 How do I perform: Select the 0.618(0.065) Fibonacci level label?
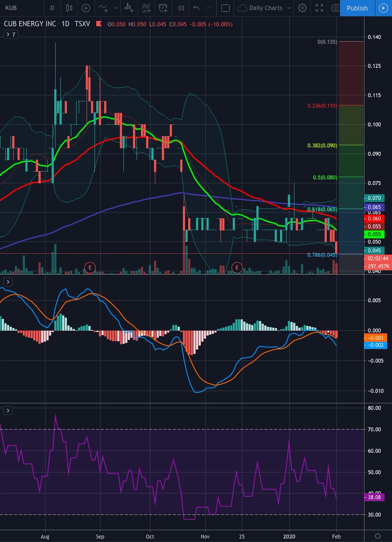tap(322, 209)
